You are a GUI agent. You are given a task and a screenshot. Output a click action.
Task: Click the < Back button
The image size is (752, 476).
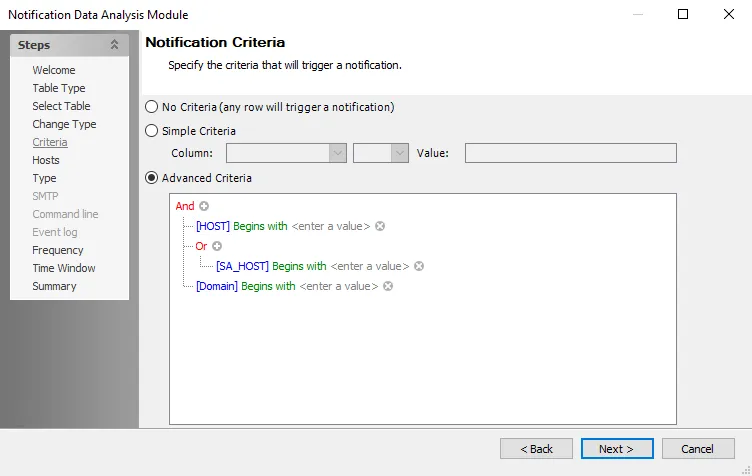point(536,449)
